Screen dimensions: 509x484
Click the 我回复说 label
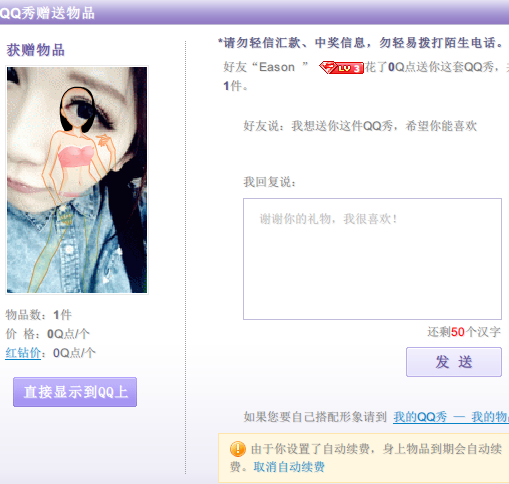tap(270, 182)
